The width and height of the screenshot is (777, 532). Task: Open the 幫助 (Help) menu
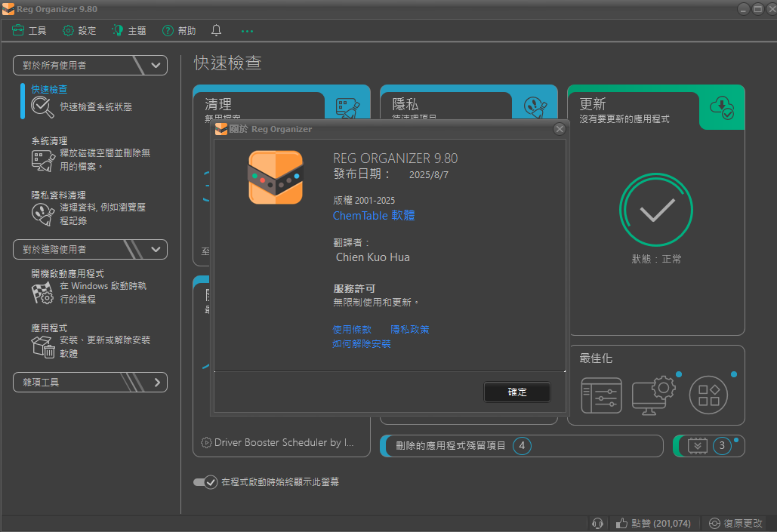pyautogui.click(x=179, y=31)
